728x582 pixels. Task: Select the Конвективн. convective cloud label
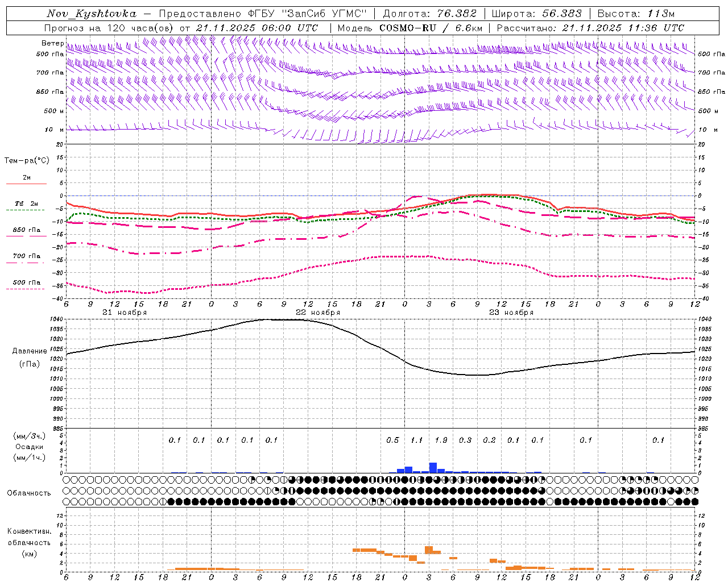tap(29, 531)
